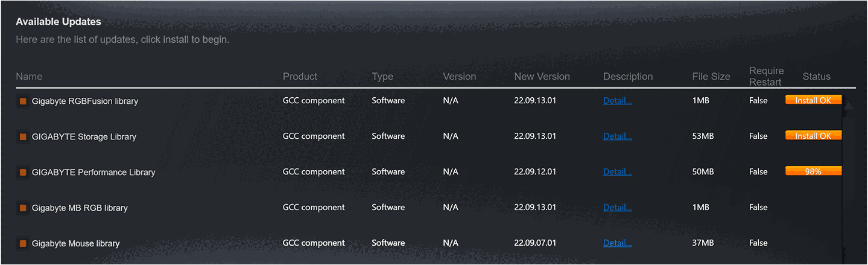Select the GIGABYTE Performance Library name
This screenshot has width=868, height=265.
click(x=93, y=173)
